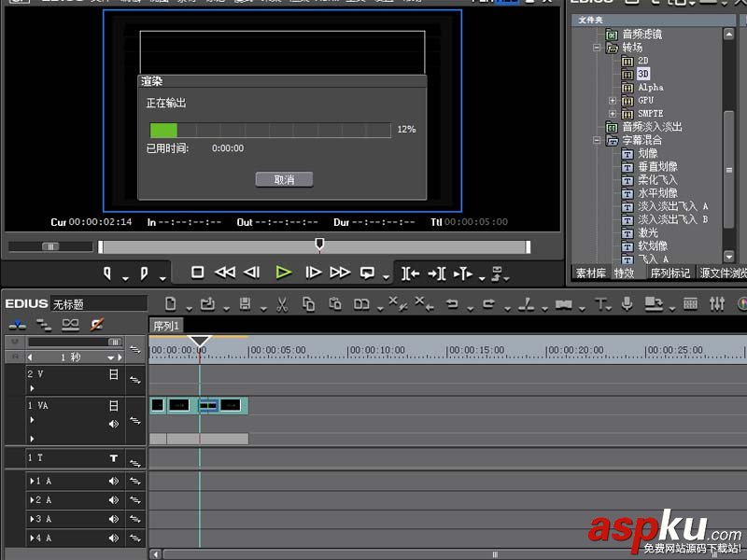This screenshot has height=560, width=747.
Task: Click the Stop playback button
Action: [197, 273]
